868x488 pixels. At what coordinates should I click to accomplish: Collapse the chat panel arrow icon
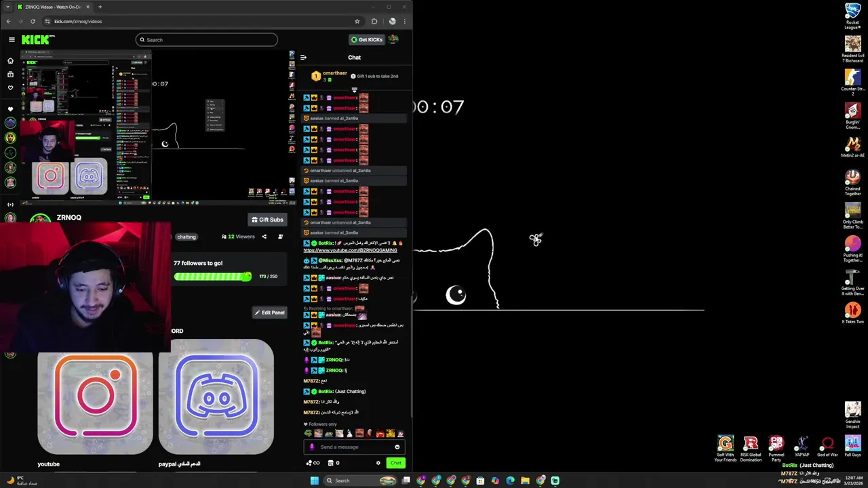pos(303,58)
